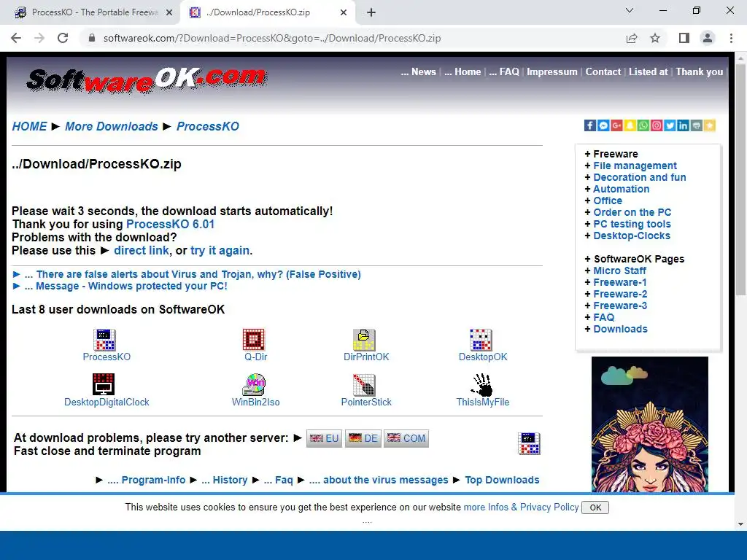Share via Twitter bird icon
Screen dimensions: 747x560
[x=670, y=125]
